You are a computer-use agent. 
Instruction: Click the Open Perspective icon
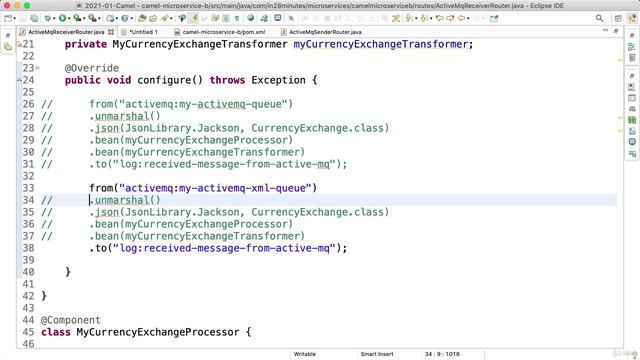click(618, 18)
